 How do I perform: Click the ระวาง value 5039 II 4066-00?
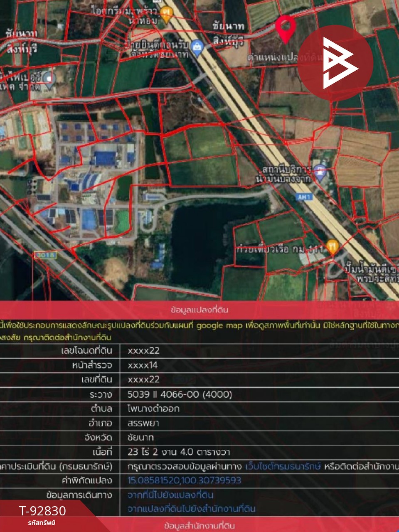pyautogui.click(x=180, y=394)
